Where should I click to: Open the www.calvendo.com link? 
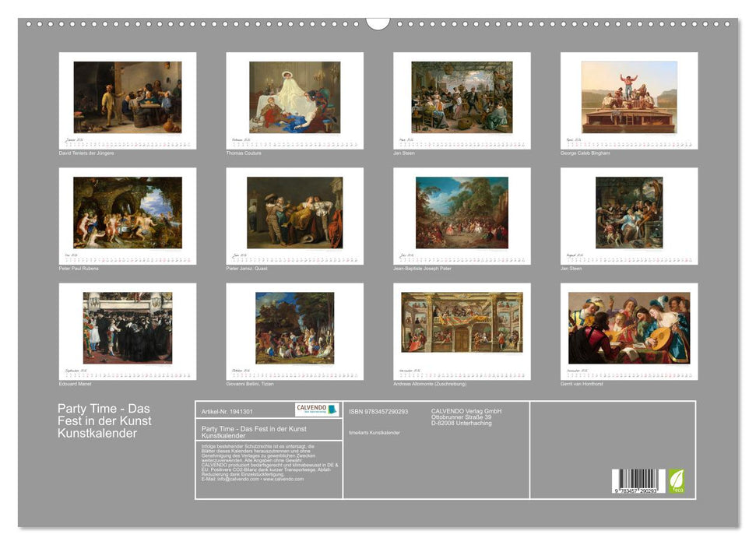point(282,479)
